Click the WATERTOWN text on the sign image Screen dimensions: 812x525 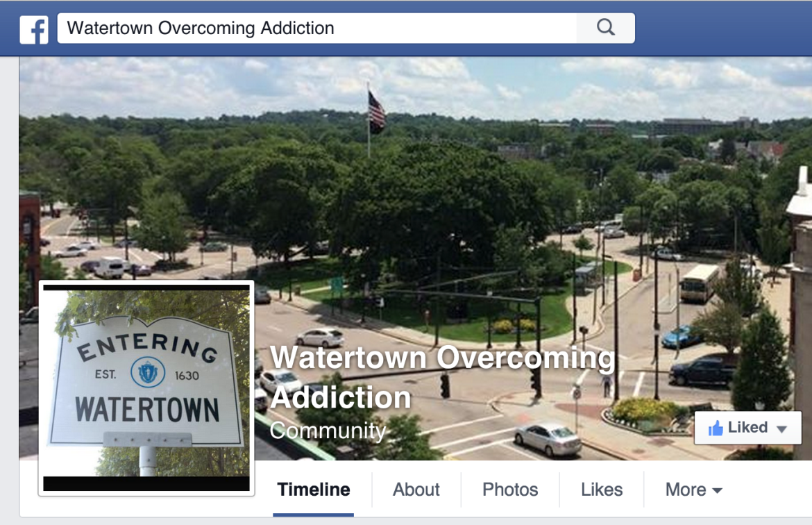point(148,410)
